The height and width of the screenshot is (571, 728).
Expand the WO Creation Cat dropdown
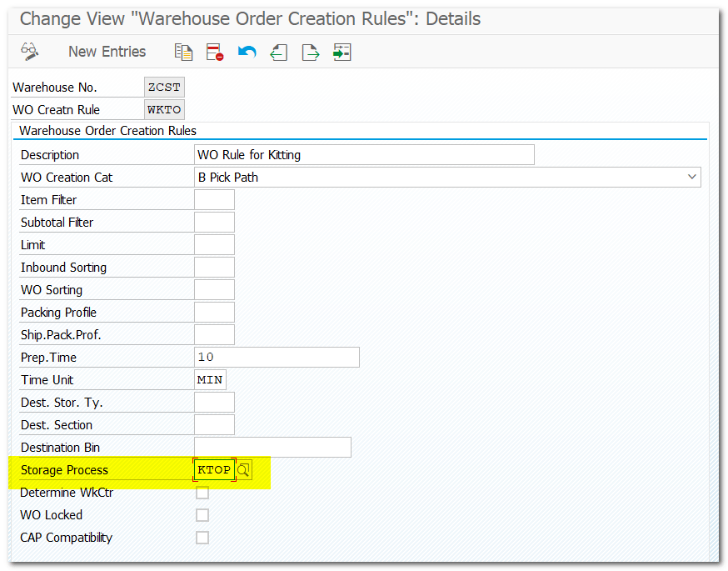point(691,177)
